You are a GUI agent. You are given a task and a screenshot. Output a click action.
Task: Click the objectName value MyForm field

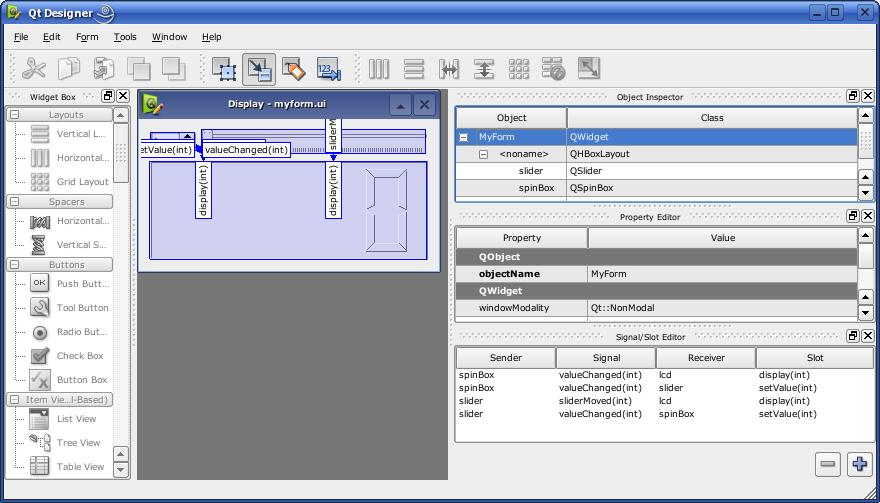[x=722, y=274]
